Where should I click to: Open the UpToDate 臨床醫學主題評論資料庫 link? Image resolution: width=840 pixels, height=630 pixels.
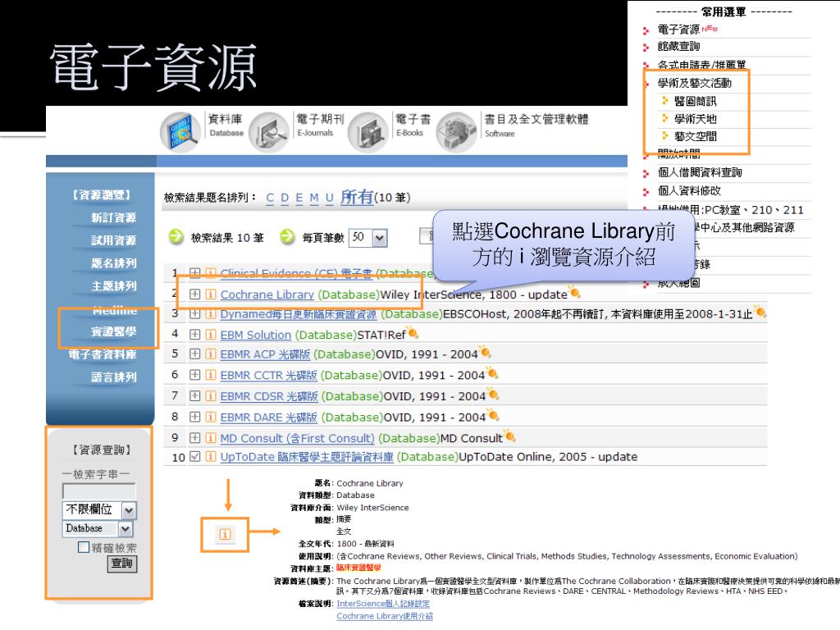coord(307,457)
